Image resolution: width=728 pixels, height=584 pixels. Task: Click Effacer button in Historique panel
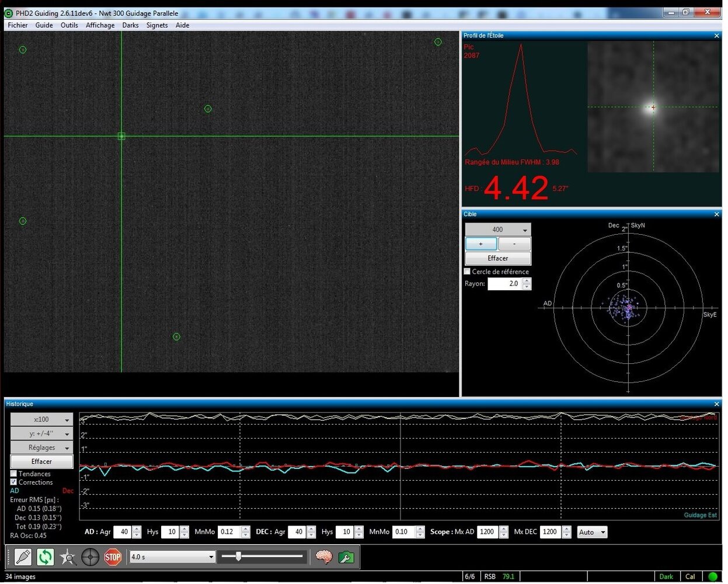[x=41, y=461]
